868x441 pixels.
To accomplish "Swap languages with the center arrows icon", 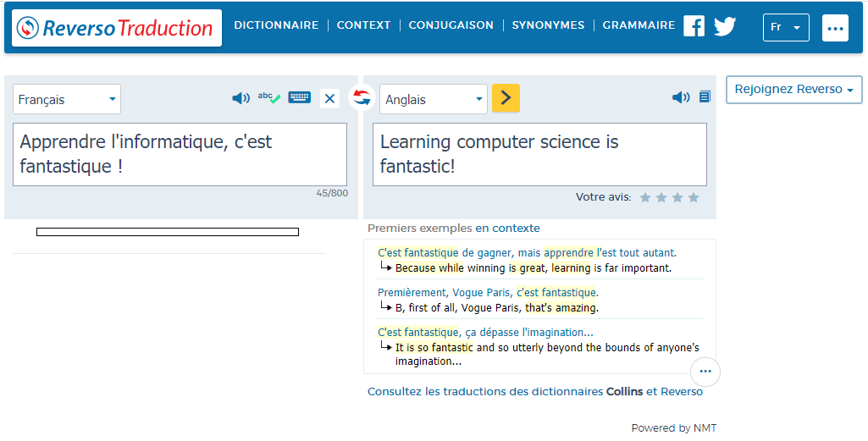I will (x=362, y=97).
